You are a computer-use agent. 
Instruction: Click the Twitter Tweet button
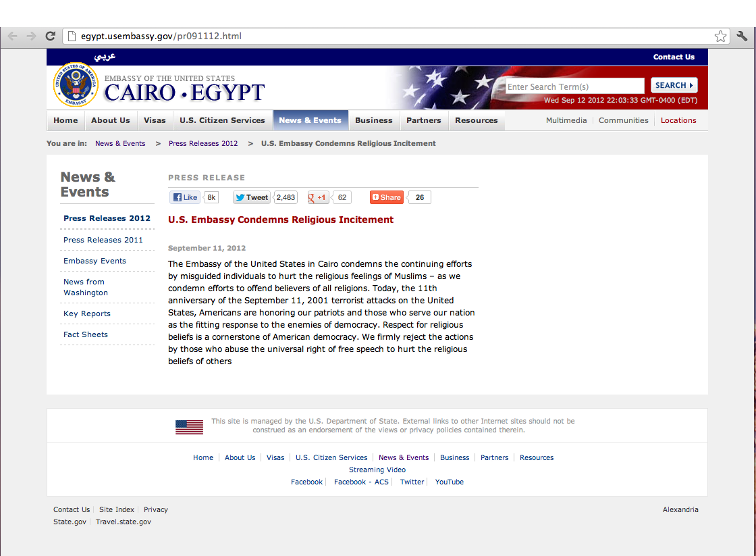click(252, 197)
